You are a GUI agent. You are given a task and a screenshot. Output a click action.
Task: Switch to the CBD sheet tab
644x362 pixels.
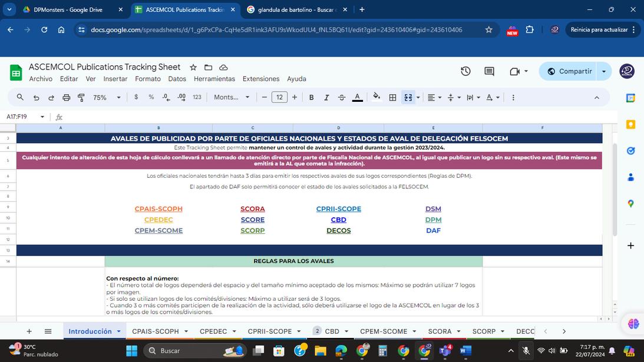click(x=331, y=331)
